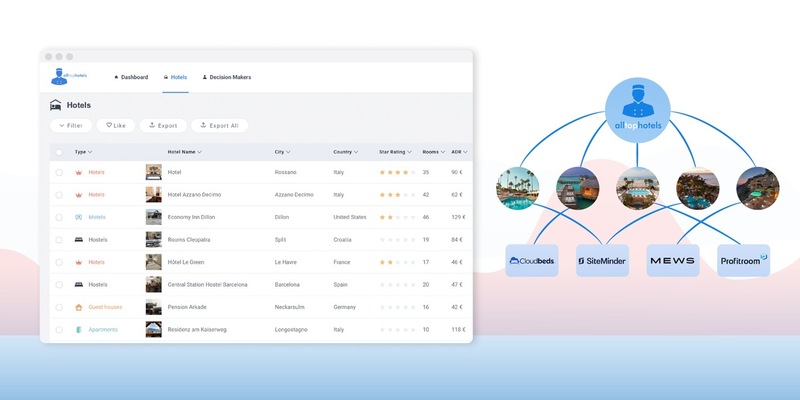This screenshot has width=800, height=400.
Task: Click the Motels type icon for Economy Inn Dillon
Action: pyautogui.click(x=79, y=217)
